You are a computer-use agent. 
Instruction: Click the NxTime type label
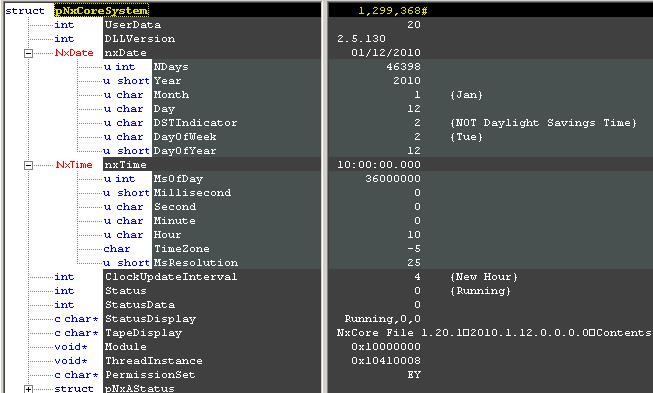click(74, 164)
